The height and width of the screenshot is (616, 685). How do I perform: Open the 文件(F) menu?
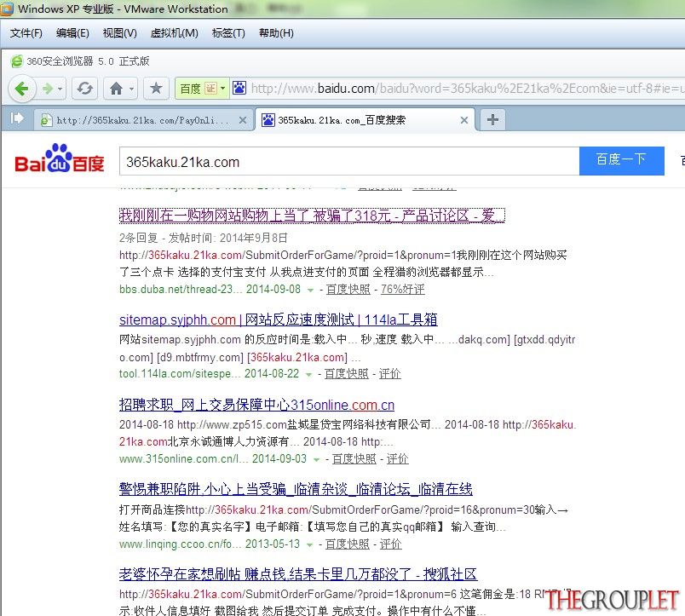[26, 33]
